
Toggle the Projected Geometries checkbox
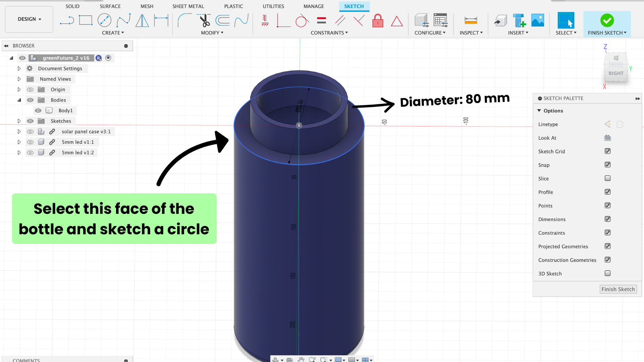pyautogui.click(x=607, y=246)
